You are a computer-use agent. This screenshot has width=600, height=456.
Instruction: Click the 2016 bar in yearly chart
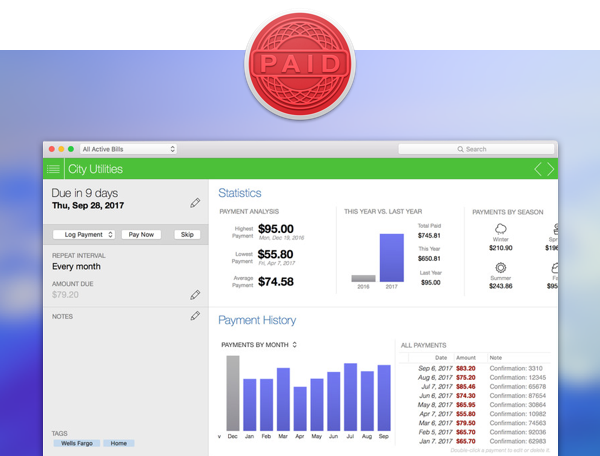[x=363, y=278]
